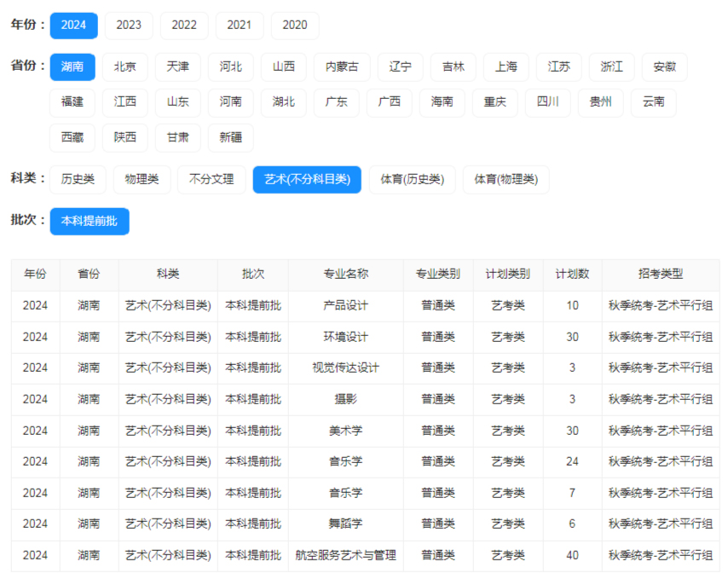Select year 2023 filter
The width and height of the screenshot is (728, 579).
129,26
